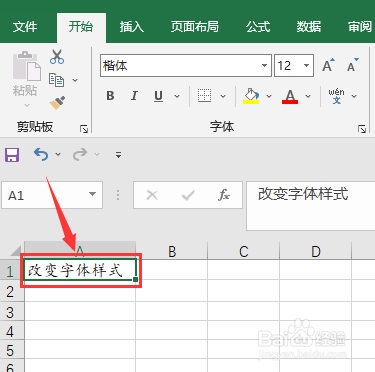This screenshot has height=372, width=375.
Task: Select column C header
Action: pos(244,251)
